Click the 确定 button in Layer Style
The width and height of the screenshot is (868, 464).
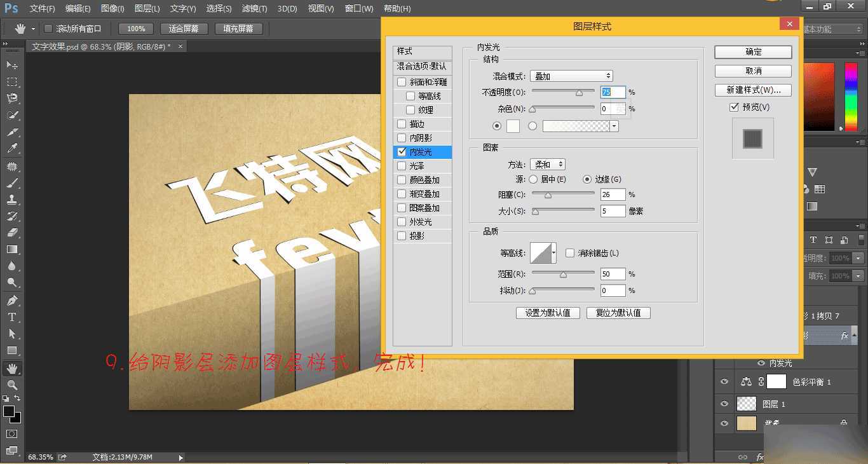[x=752, y=51]
